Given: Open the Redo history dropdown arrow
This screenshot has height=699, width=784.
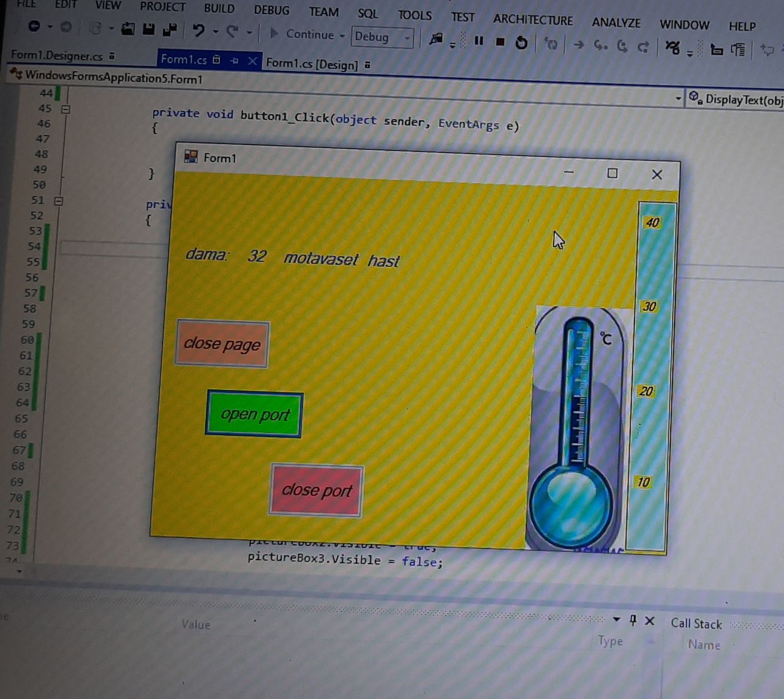Looking at the screenshot, I should pos(249,32).
